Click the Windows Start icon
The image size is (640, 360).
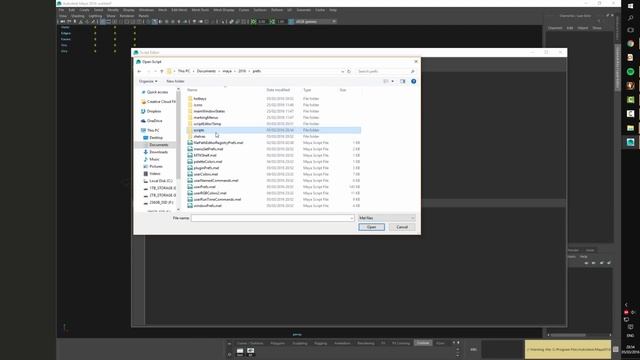pyautogui.click(x=631, y=6)
